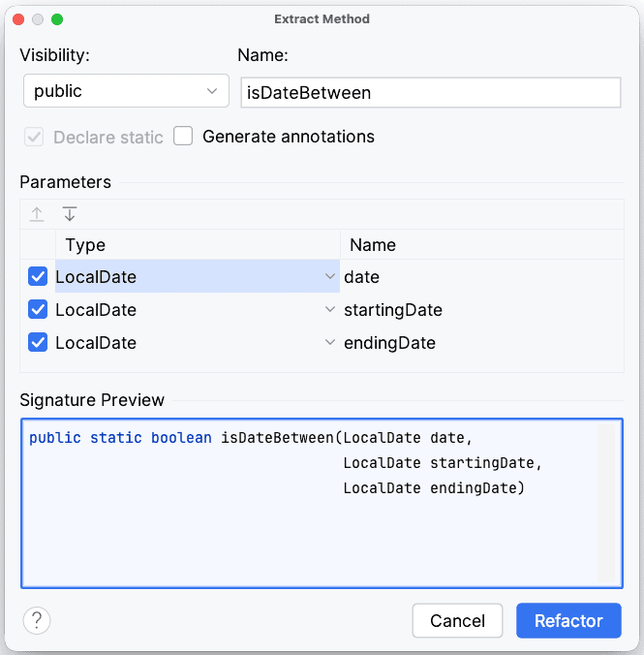Click the move parameter down arrow
The width and height of the screenshot is (644, 655).
click(x=70, y=214)
